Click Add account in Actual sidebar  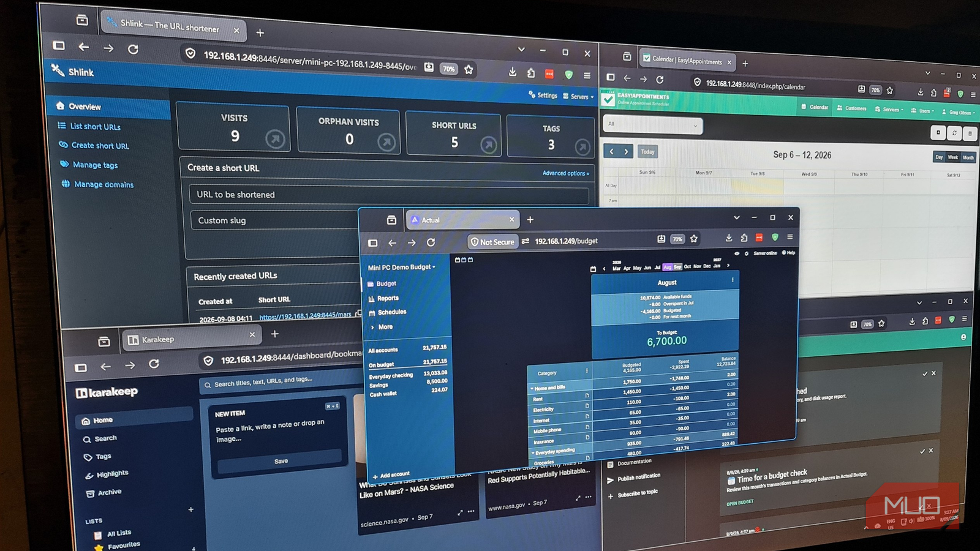tap(391, 475)
